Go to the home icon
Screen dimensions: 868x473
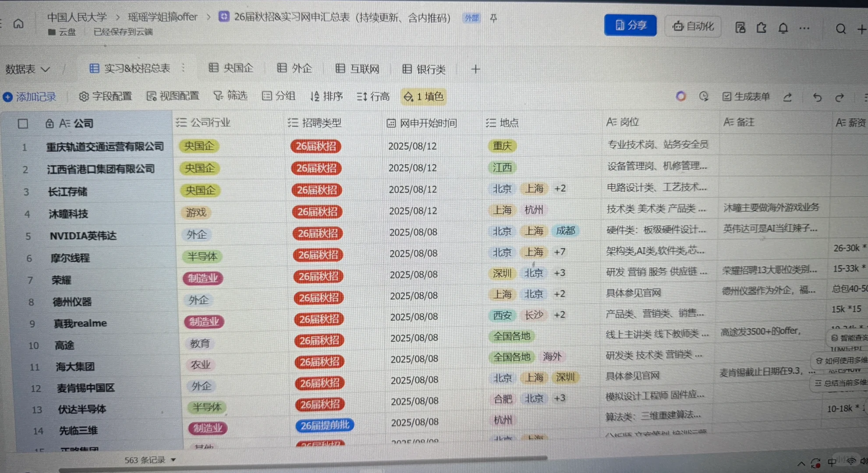[x=18, y=24]
